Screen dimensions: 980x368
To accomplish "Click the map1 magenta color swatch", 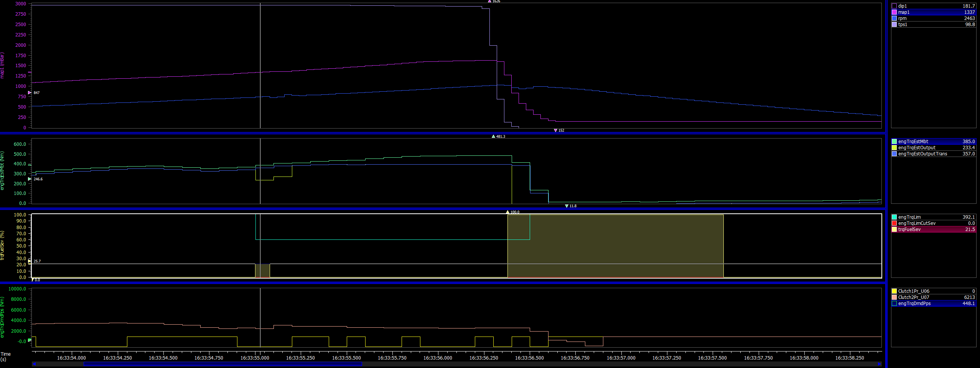I will point(894,12).
